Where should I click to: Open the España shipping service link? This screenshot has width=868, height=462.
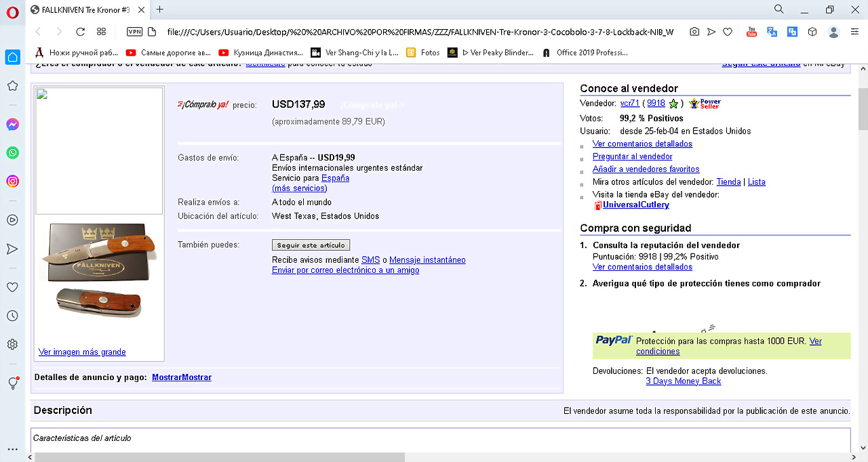(x=335, y=178)
